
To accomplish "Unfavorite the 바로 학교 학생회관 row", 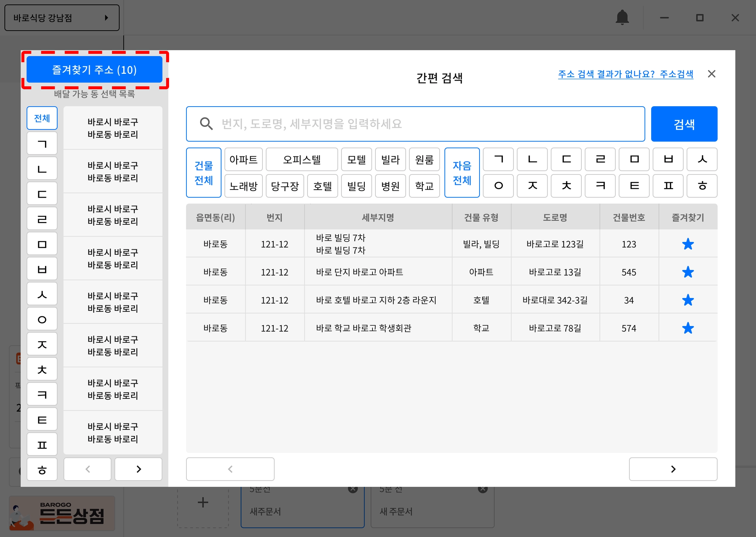I will click(x=688, y=328).
